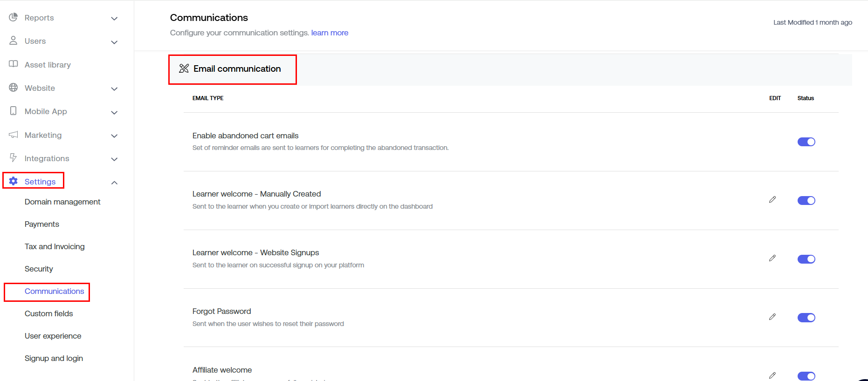
Task: Go to Tax and Invoicing page
Action: click(x=55, y=246)
